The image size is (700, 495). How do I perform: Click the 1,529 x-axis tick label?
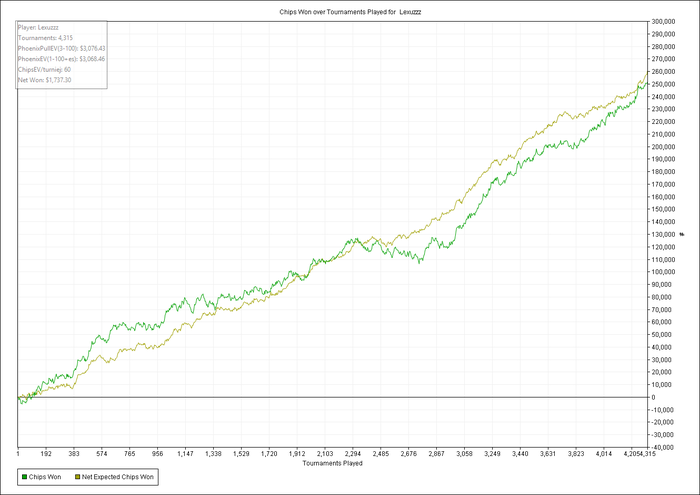(x=241, y=454)
